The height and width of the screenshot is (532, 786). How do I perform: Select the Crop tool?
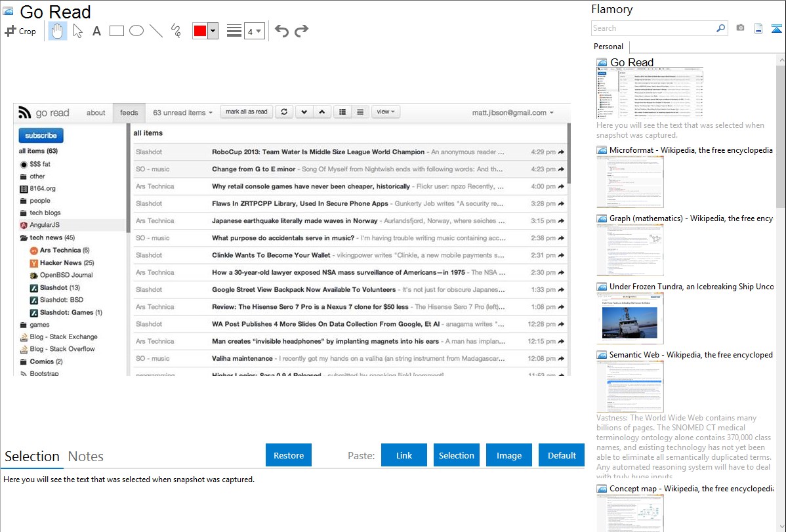(20, 31)
